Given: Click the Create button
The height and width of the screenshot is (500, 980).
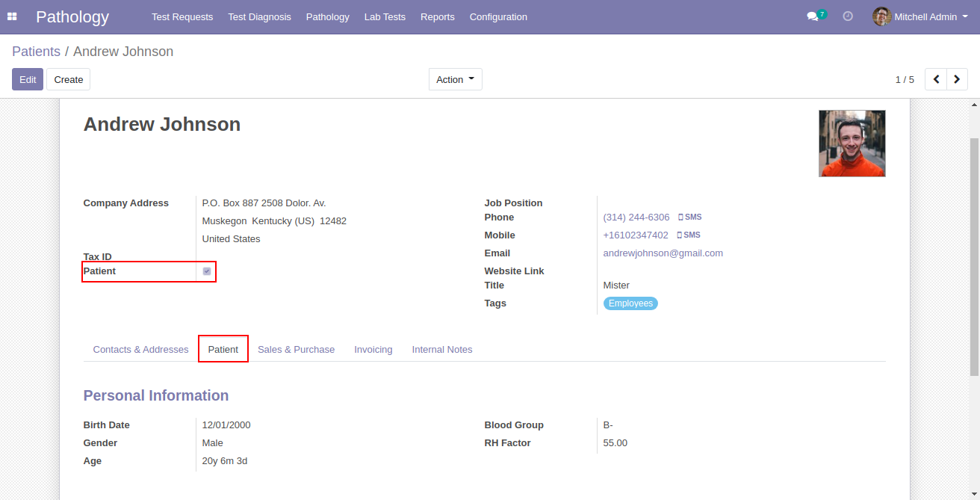Looking at the screenshot, I should click(x=69, y=79).
